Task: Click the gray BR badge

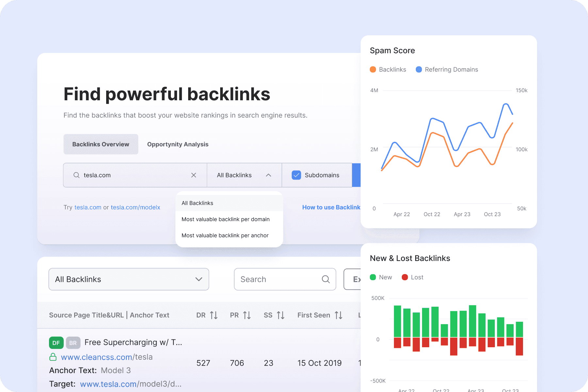Action: coord(73,343)
